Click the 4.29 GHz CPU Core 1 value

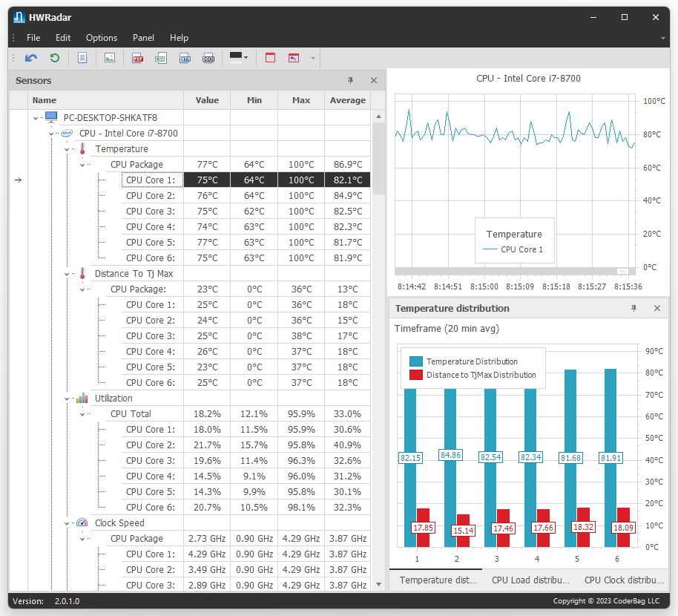point(207,554)
